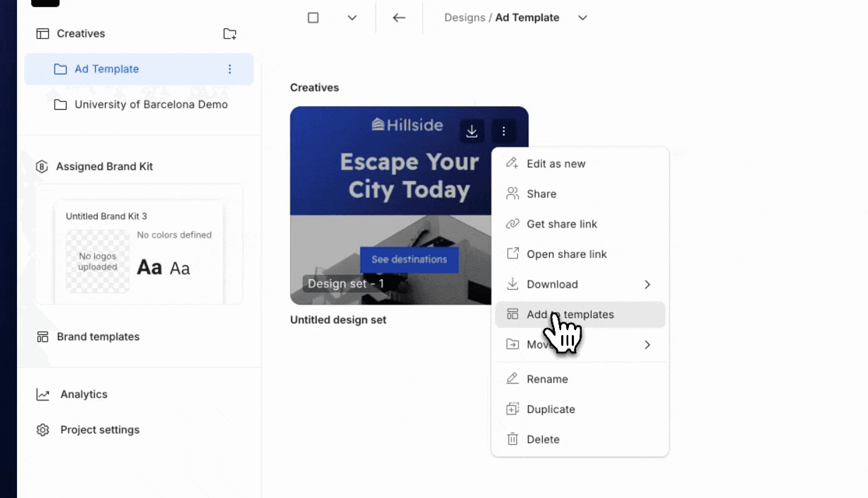
Task: Open the Ad Template breadcrumb dropdown
Action: 582,18
